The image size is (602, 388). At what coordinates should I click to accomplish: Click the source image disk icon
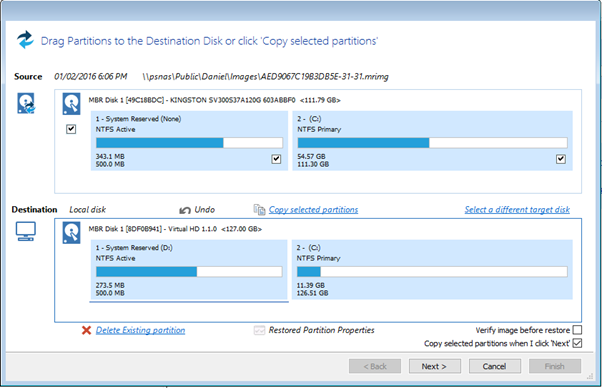point(26,103)
